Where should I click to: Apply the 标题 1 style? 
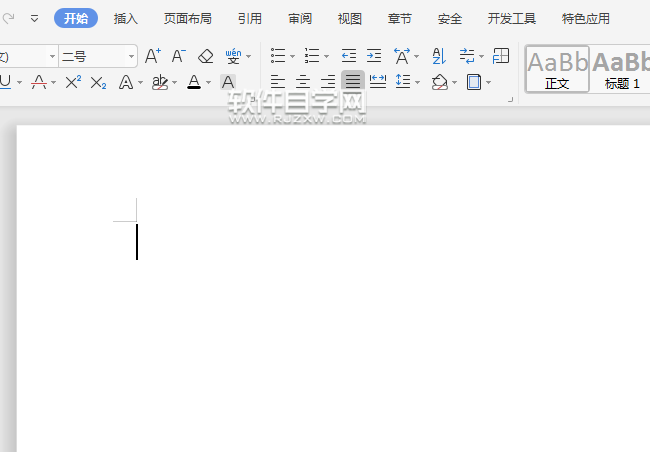tap(621, 69)
